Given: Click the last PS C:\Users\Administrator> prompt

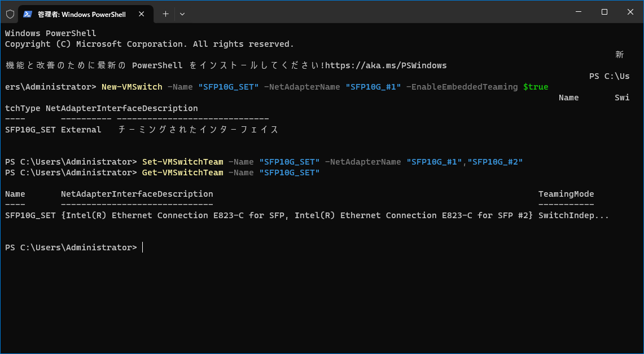Looking at the screenshot, I should tap(71, 247).
